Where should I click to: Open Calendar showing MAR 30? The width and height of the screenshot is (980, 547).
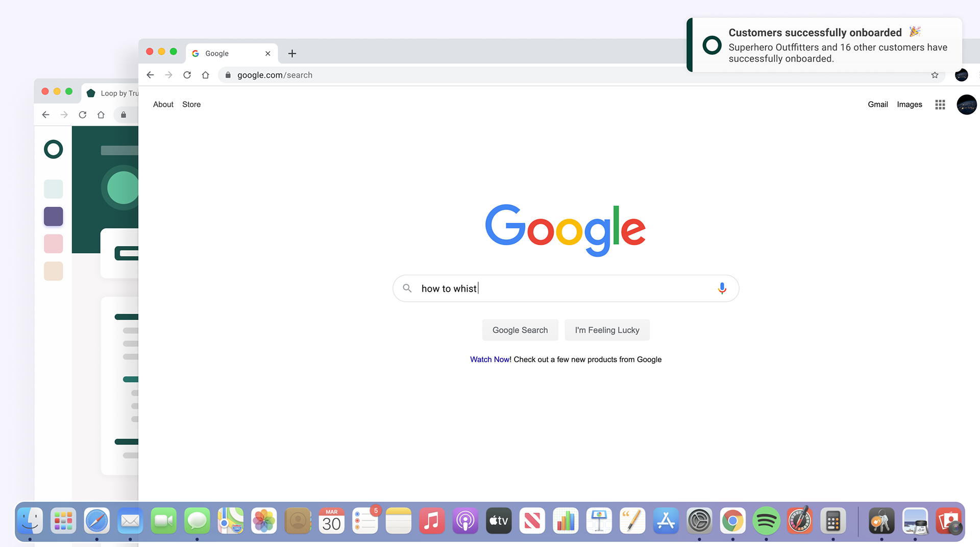coord(331,521)
